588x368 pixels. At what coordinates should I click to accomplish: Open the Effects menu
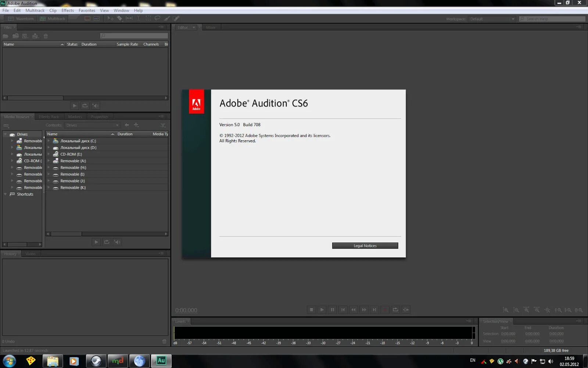[67, 10]
